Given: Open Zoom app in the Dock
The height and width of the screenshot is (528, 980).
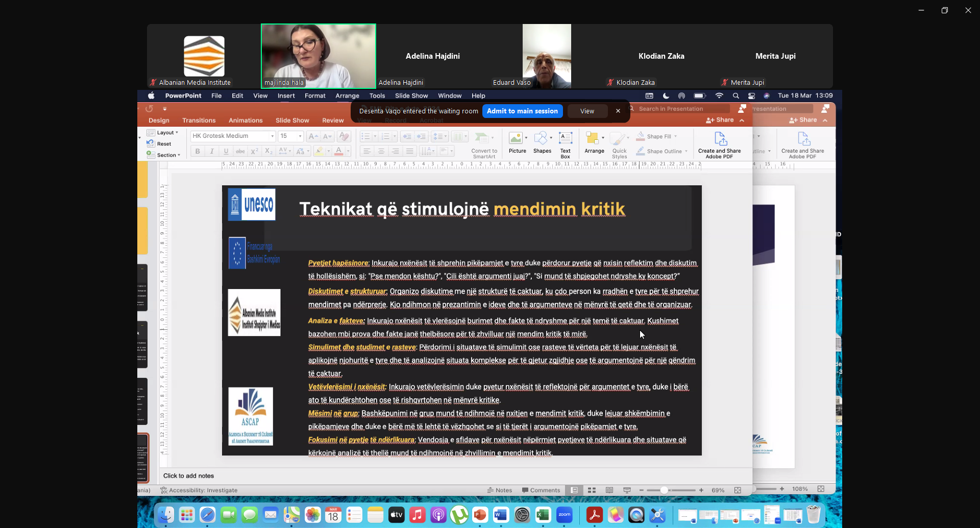Looking at the screenshot, I should click(565, 515).
